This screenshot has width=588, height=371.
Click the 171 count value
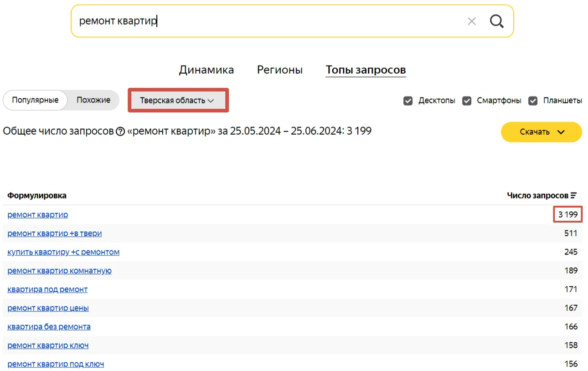[x=571, y=290]
